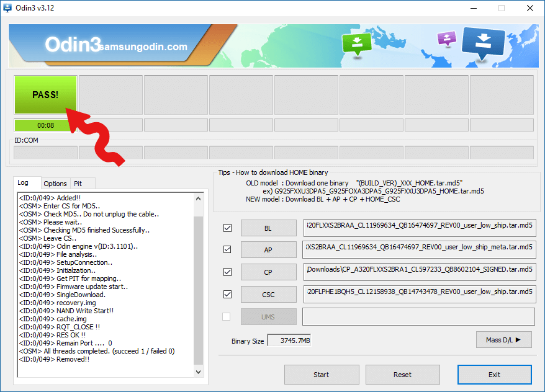Tick the UMS checkbox
The height and width of the screenshot is (392, 545).
[227, 317]
